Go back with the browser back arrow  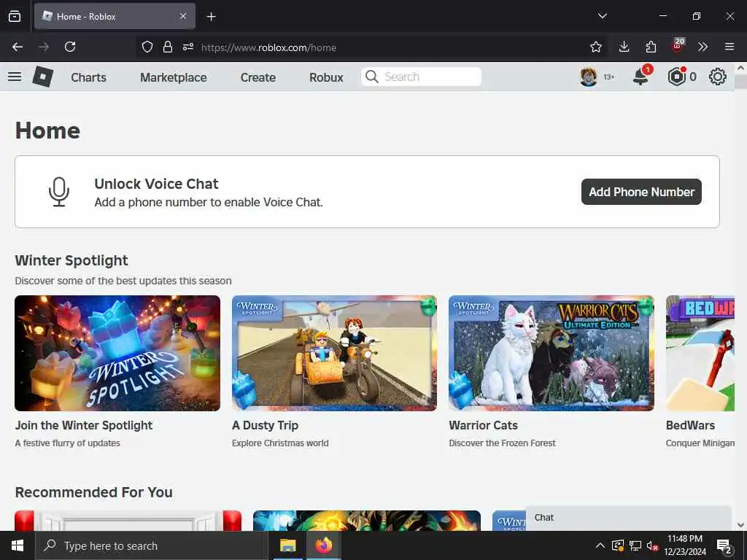[18, 47]
